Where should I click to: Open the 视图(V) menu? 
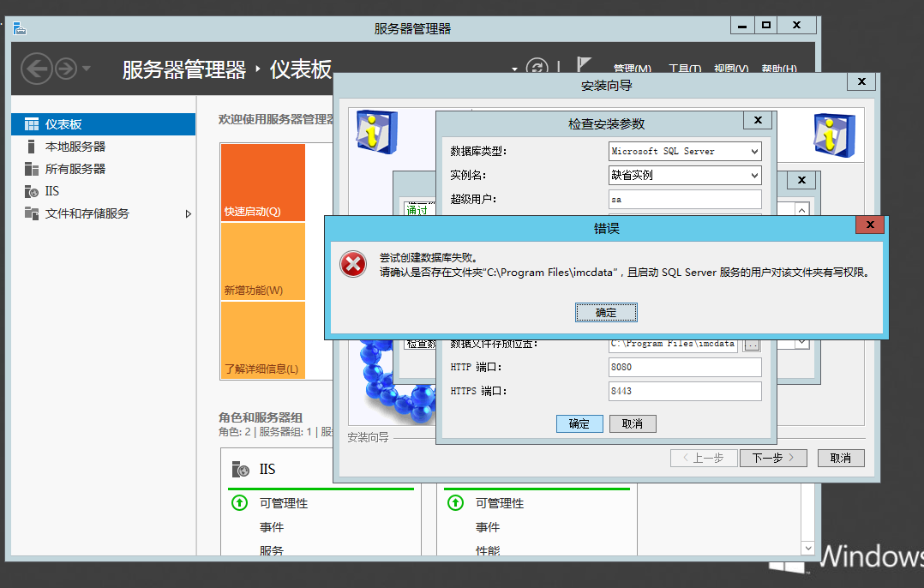731,69
